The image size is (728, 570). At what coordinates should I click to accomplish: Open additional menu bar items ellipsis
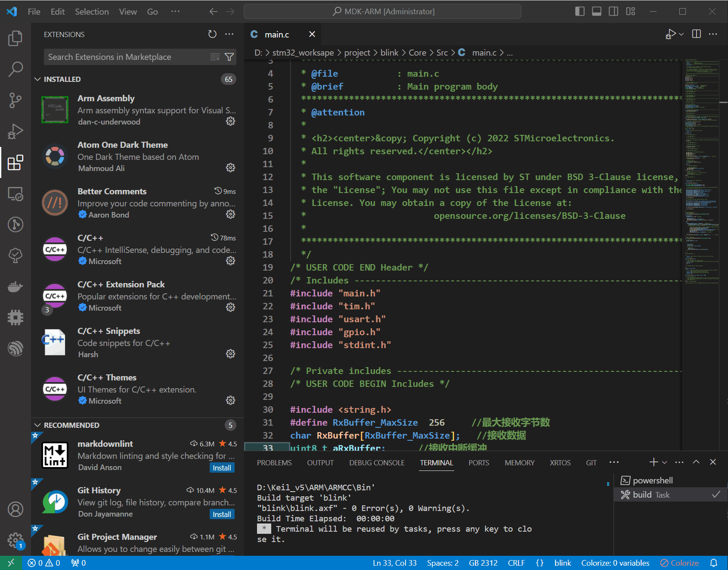(175, 12)
